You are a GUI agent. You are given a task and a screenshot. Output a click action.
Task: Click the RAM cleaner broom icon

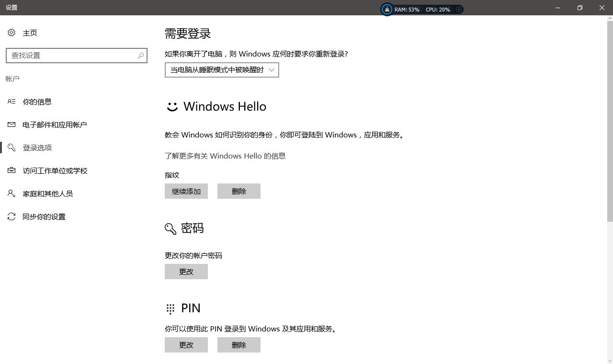tap(387, 9)
